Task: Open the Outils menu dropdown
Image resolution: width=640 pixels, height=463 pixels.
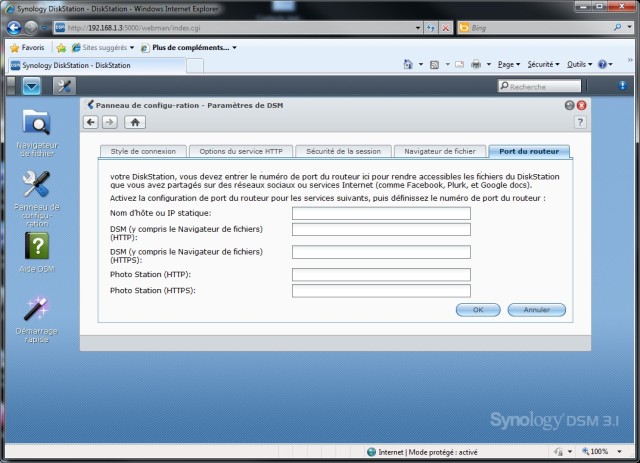Action: coord(579,65)
